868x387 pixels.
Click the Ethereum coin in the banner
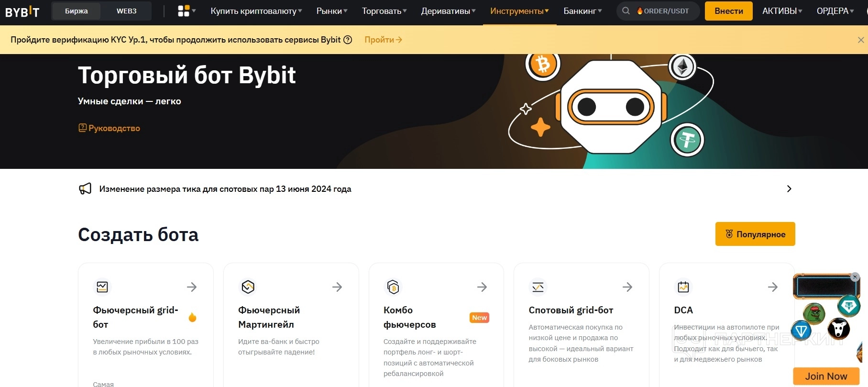682,67
